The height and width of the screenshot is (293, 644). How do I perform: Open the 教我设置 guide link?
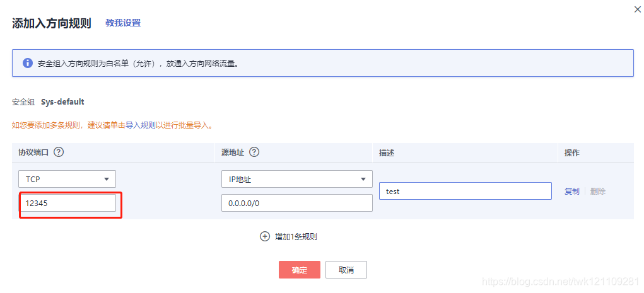tap(123, 23)
